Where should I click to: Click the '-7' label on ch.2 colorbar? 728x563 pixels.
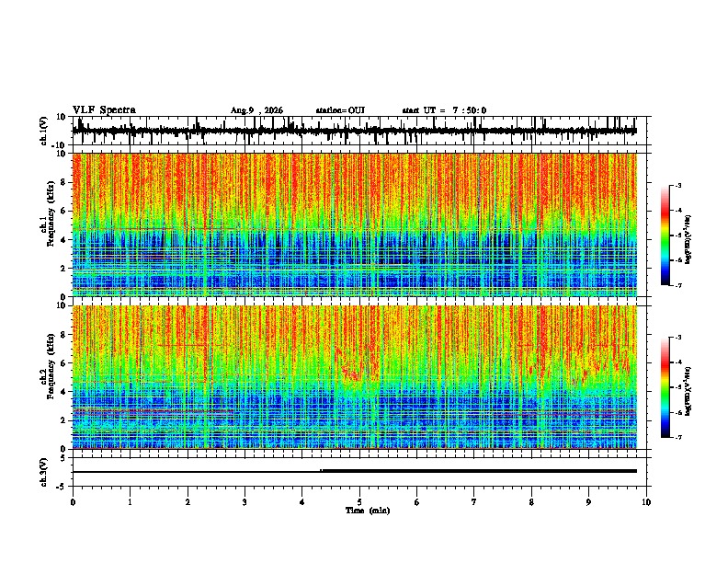(x=677, y=437)
